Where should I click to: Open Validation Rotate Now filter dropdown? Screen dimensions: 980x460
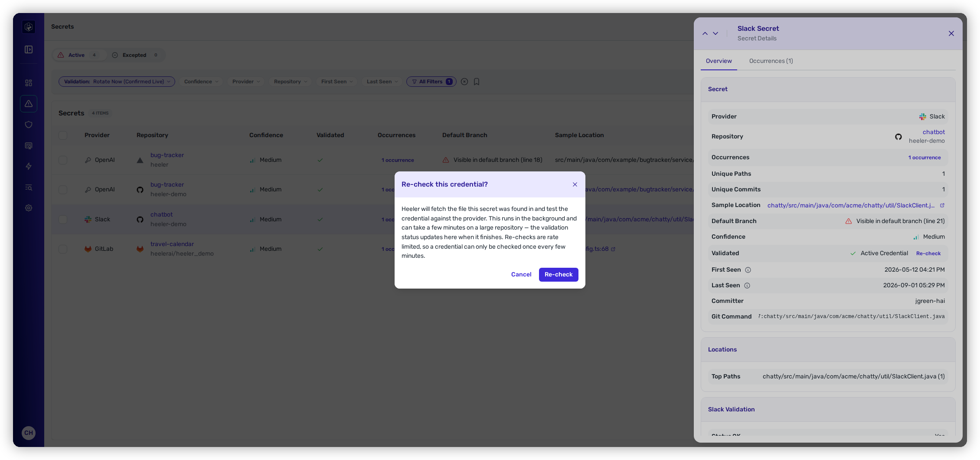tap(117, 82)
